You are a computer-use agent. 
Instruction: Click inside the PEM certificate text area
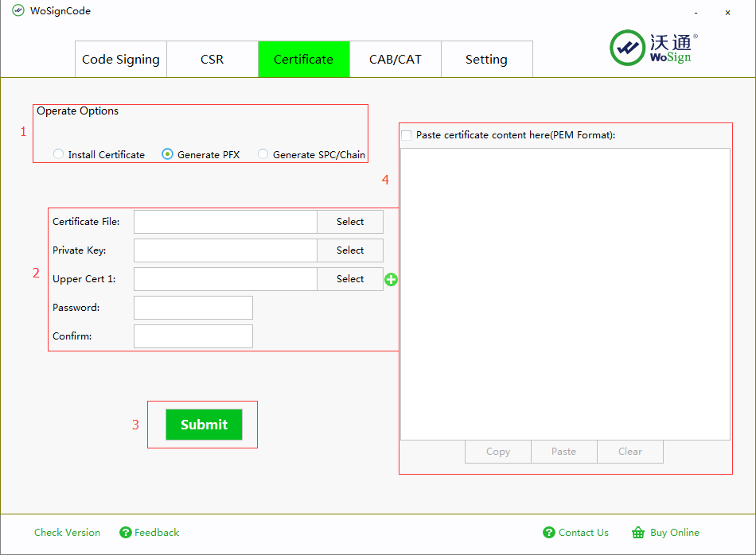[x=565, y=294]
